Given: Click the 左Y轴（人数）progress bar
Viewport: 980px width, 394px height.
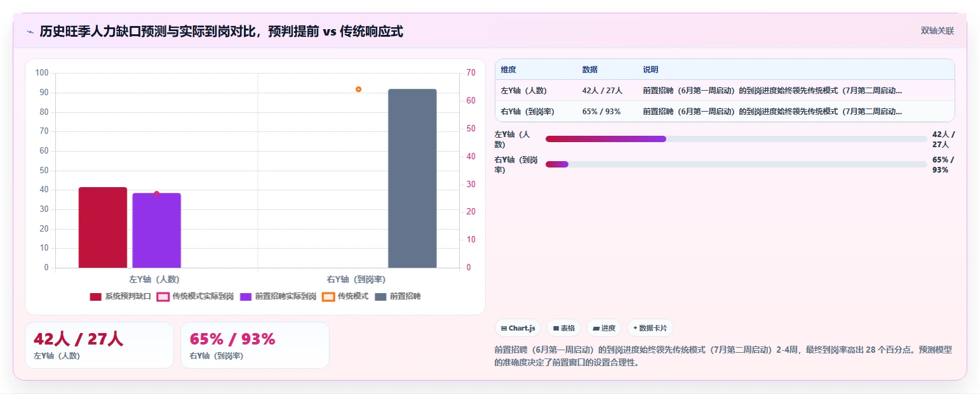Looking at the screenshot, I should (x=736, y=139).
